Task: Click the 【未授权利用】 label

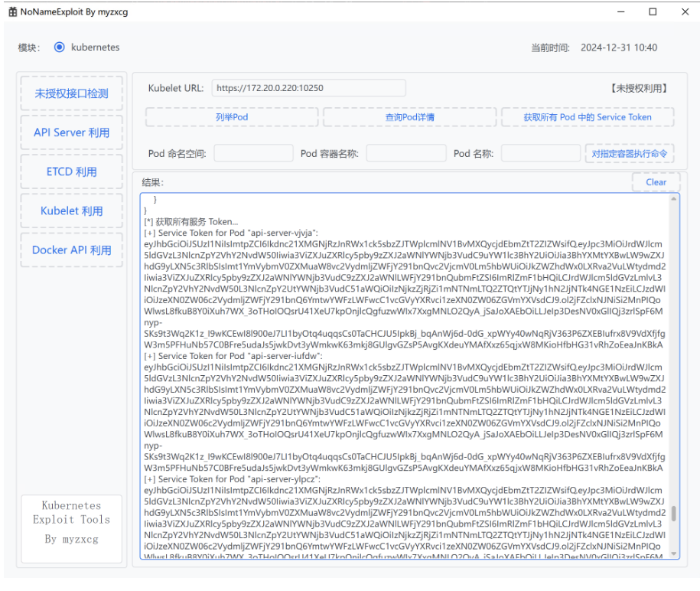Action: tap(639, 89)
